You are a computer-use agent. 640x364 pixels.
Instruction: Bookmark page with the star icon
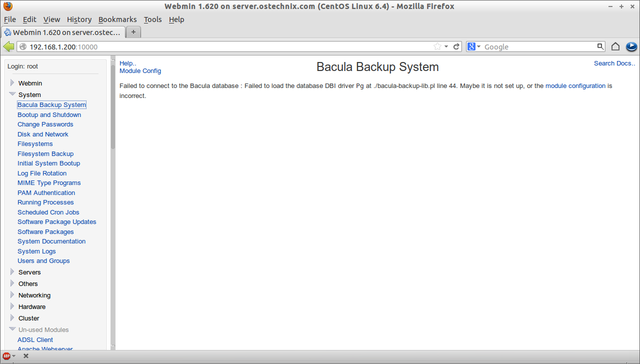tap(437, 46)
